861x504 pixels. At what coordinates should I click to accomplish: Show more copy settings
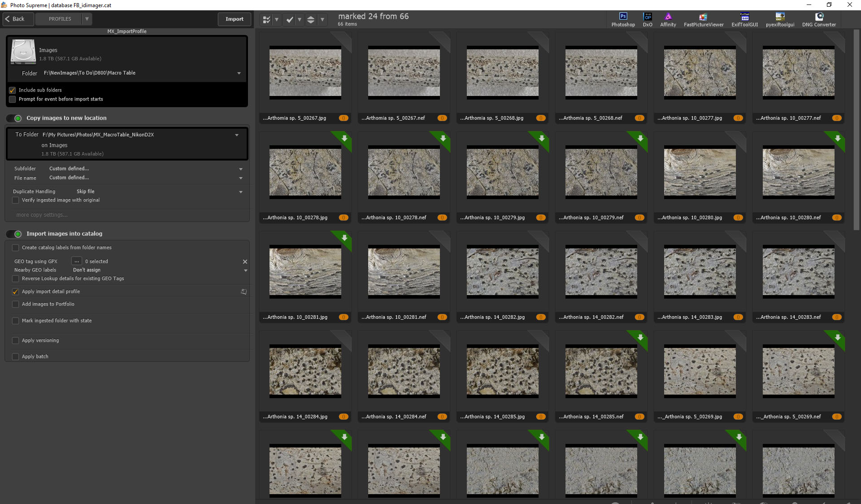[42, 215]
